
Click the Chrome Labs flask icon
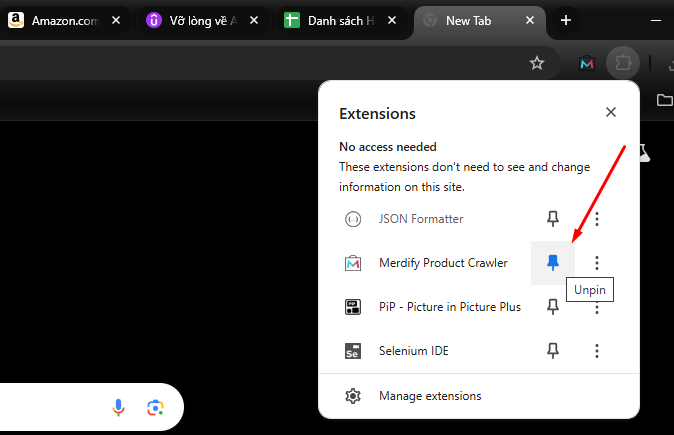click(643, 155)
